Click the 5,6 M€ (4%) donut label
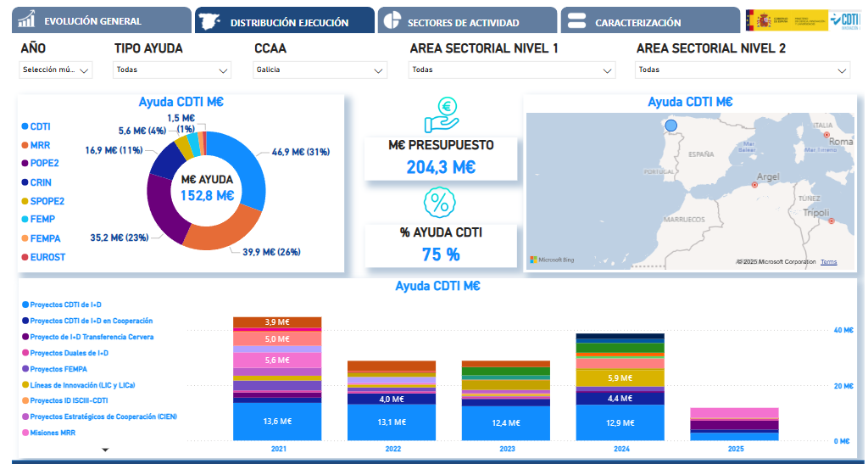The image size is (868, 464). [142, 131]
